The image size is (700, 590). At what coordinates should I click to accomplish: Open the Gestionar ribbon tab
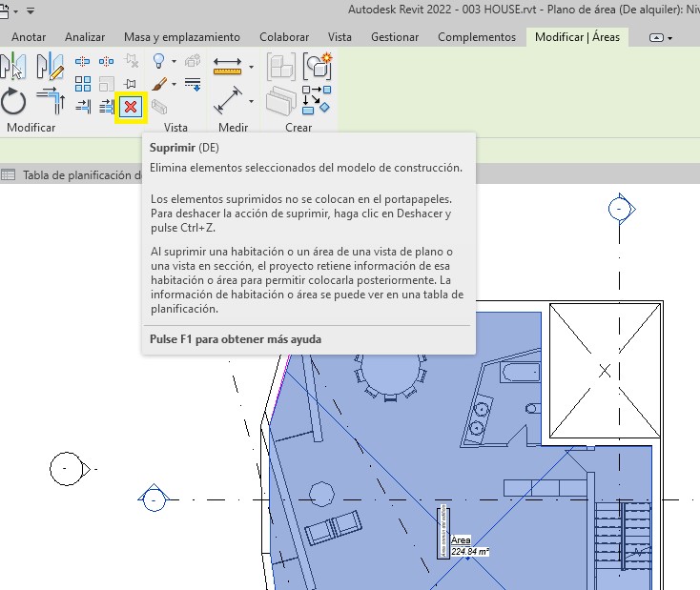(x=395, y=37)
